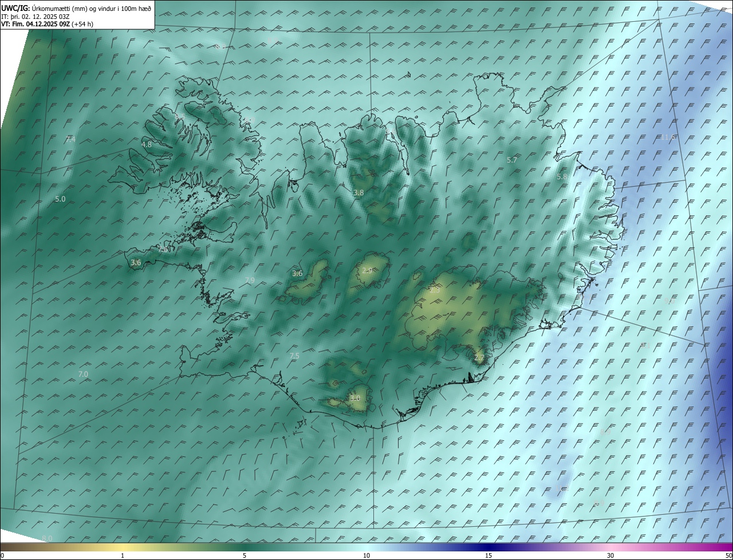Click the valid time "VT: Fim. 04.12.2025 09Z (+54 h)"

pyautogui.click(x=48, y=24)
